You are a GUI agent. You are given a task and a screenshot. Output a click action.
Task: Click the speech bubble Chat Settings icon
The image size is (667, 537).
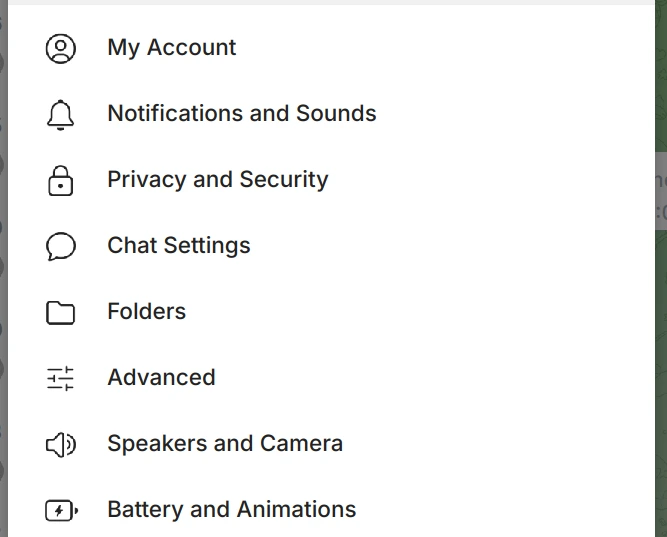[x=61, y=246]
